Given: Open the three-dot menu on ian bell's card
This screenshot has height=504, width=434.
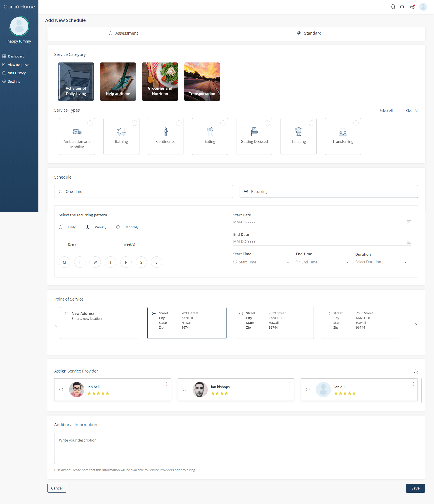Looking at the screenshot, I should tap(167, 384).
